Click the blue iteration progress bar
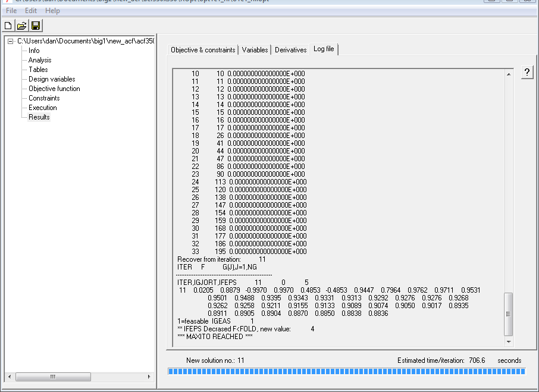The image size is (539, 392). (x=346, y=371)
